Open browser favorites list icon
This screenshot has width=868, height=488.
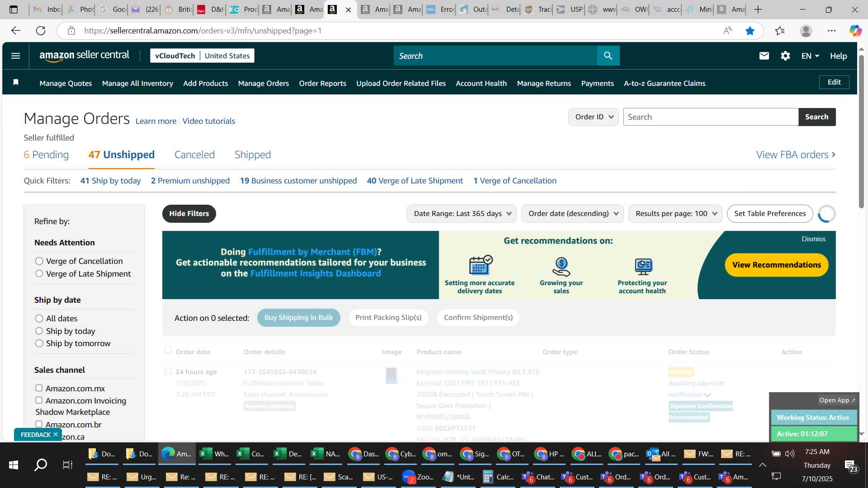780,31
